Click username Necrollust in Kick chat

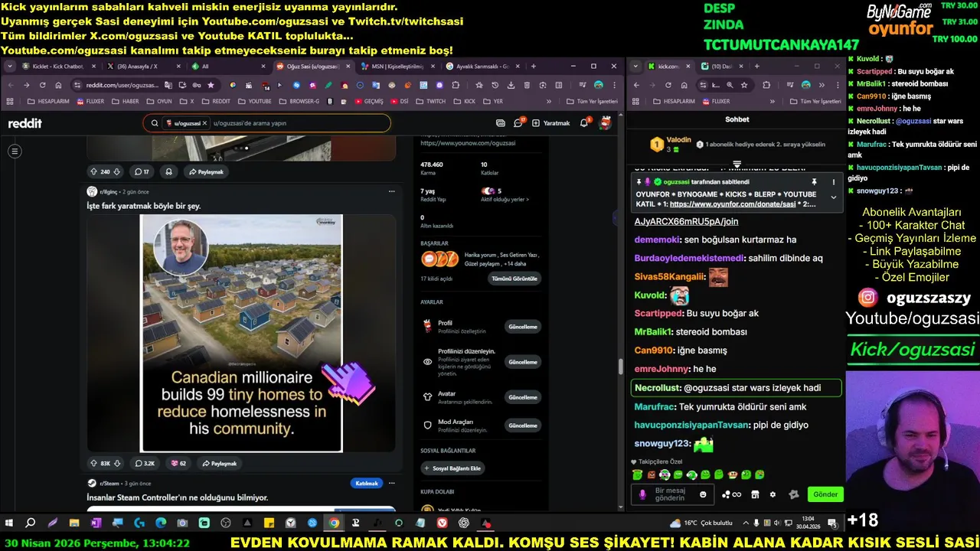pyautogui.click(x=658, y=388)
